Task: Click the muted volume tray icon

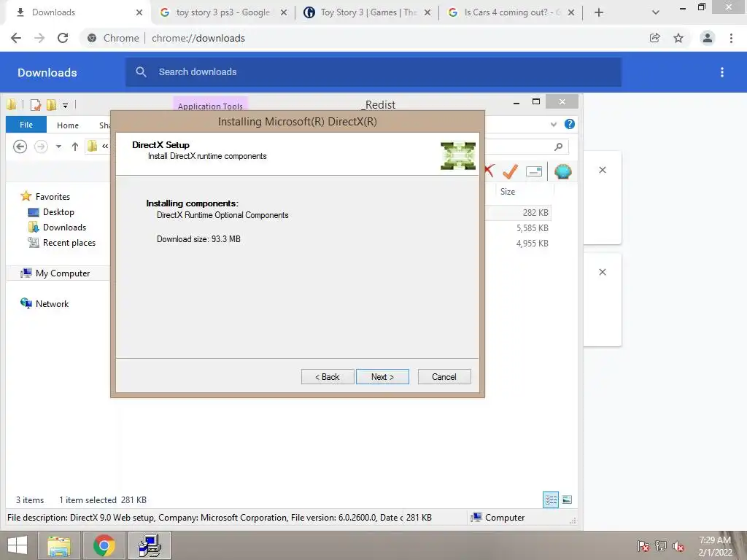Action: point(678,545)
